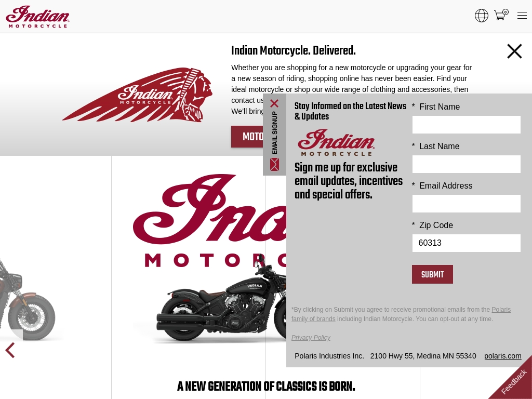Open the shopping cart icon
Image resolution: width=532 pixels, height=399 pixels.
click(x=501, y=15)
